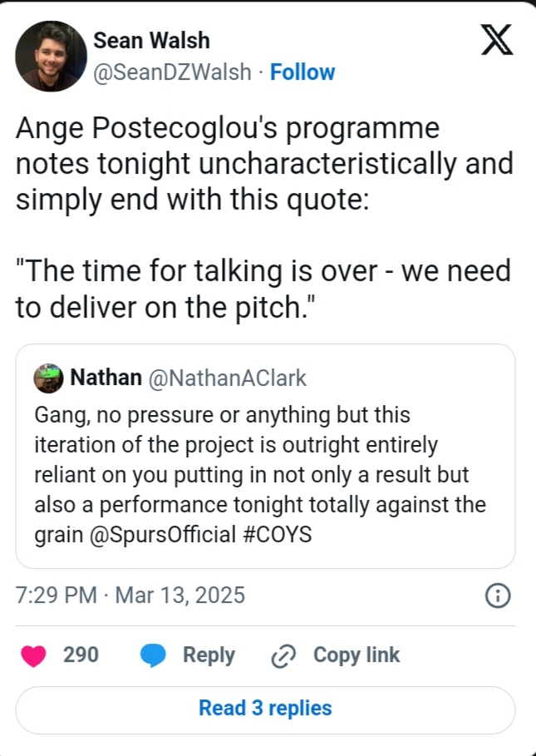Click Nathan's small avatar in quoted tweet
The height and width of the screenshot is (756, 536).
[49, 378]
